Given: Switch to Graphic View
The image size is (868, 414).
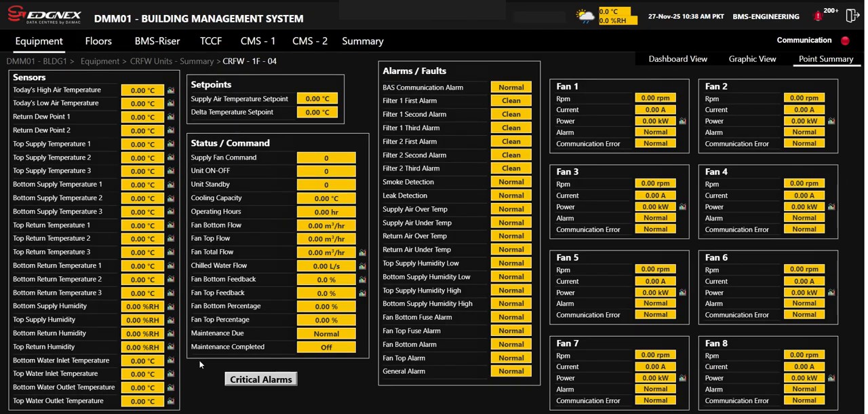Looking at the screenshot, I should pos(752,59).
